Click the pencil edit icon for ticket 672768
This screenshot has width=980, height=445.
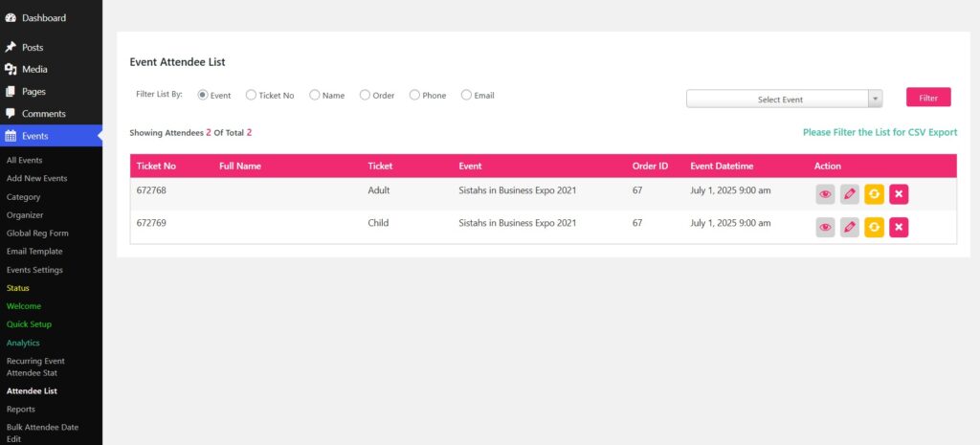pos(849,194)
